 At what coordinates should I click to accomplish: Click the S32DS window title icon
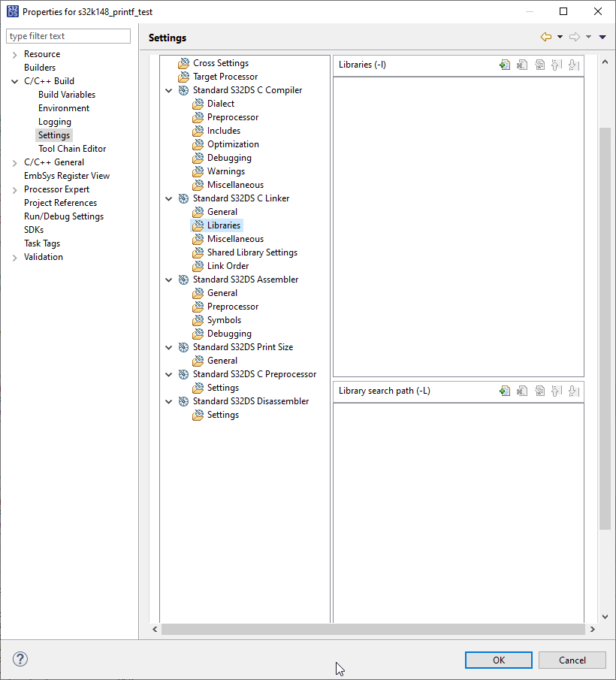(x=13, y=11)
